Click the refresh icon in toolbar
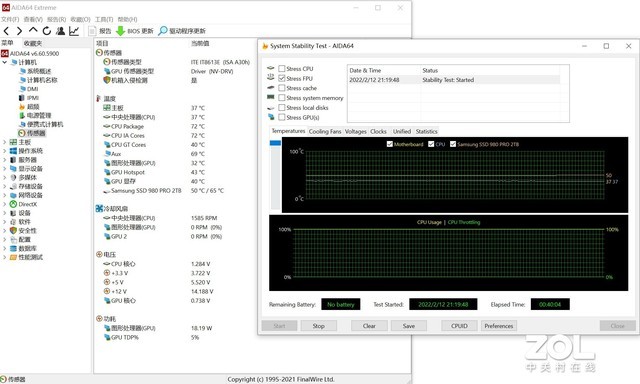Viewport: 640px width, 384px height. tap(47, 31)
